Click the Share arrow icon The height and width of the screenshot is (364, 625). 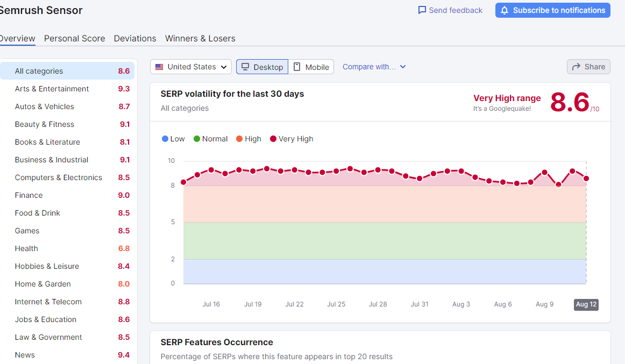[x=576, y=67]
